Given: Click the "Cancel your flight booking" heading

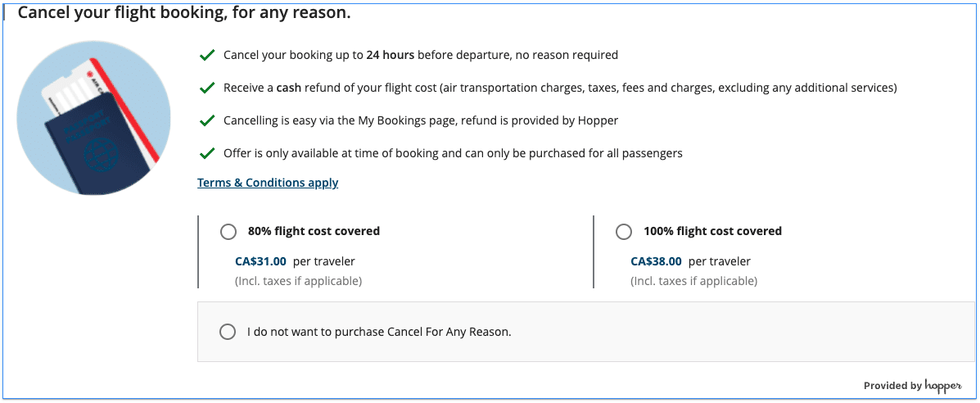Looking at the screenshot, I should click(184, 13).
